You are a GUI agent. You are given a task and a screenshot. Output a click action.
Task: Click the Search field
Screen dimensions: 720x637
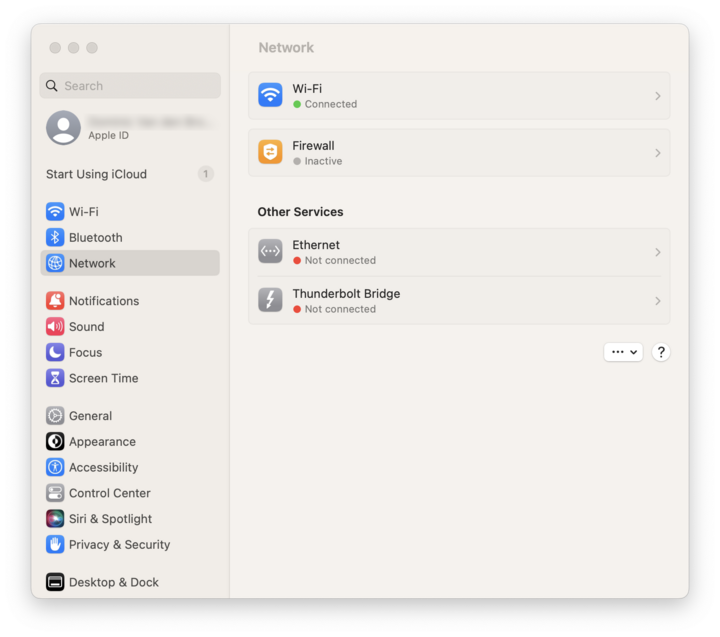click(x=130, y=86)
